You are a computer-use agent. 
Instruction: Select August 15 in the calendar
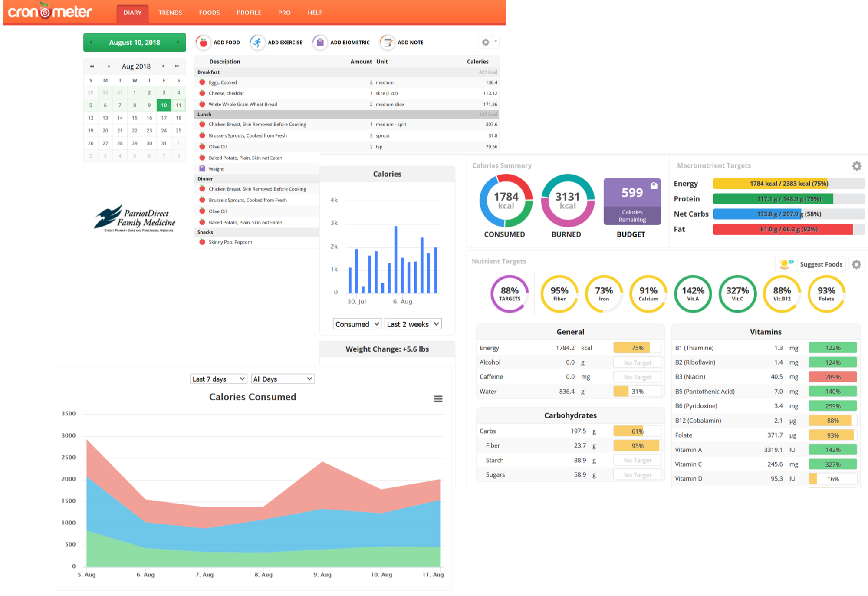(135, 118)
